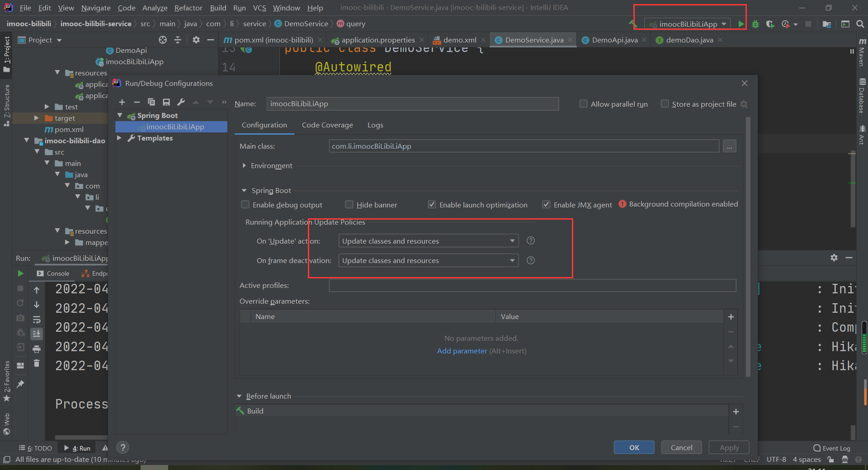The image size is (868, 470).
Task: Toggle Enable JMX agent
Action: 547,205
